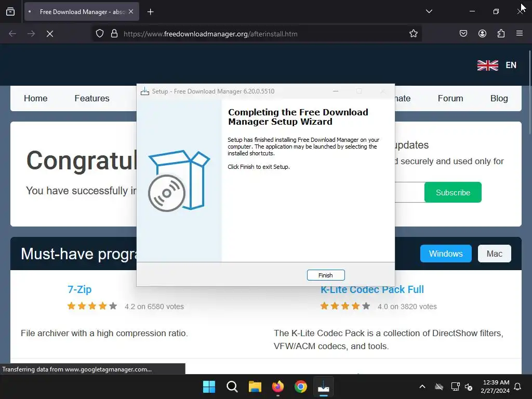Open clock and date panel
Image resolution: width=532 pixels, height=399 pixels.
(495, 387)
